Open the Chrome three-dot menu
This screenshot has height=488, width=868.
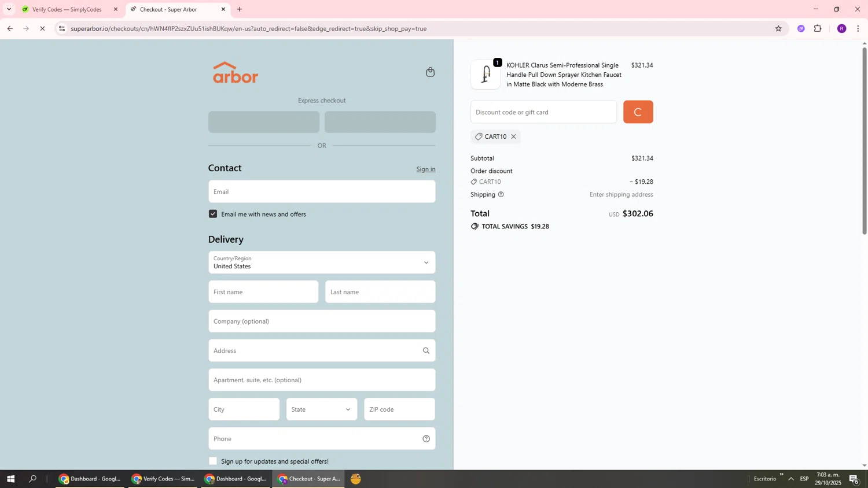point(858,28)
